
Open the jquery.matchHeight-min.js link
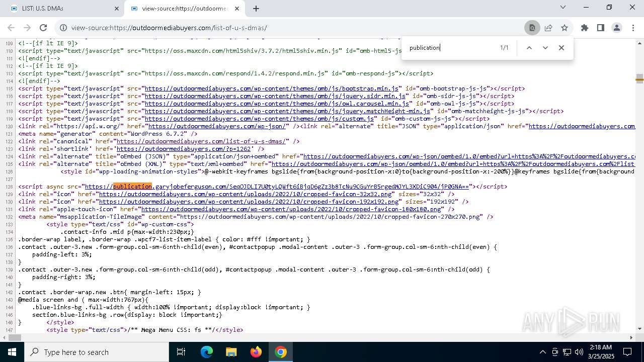pos(287,111)
